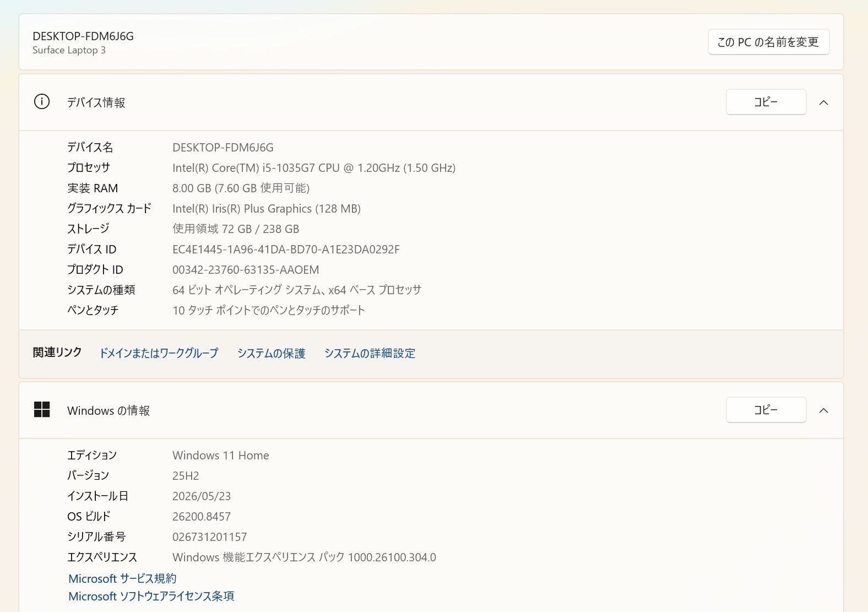Click the システムの種類 label
The width and height of the screenshot is (868, 612).
101,290
